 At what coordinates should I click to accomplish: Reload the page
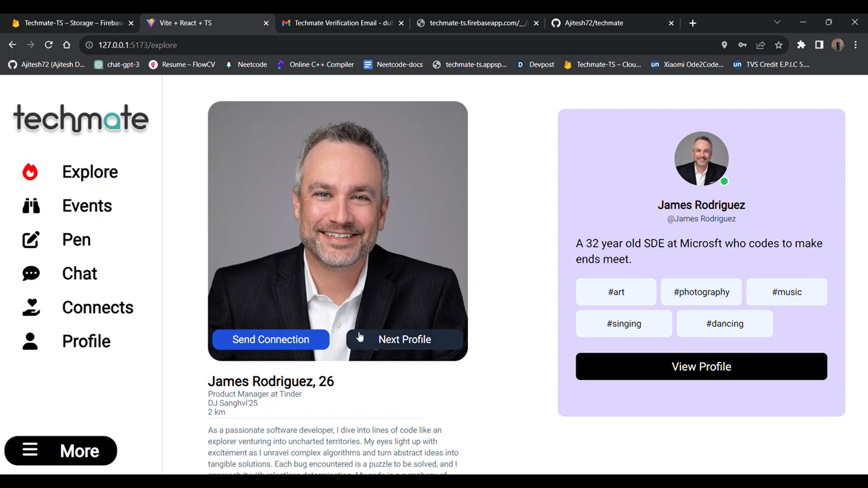[48, 45]
